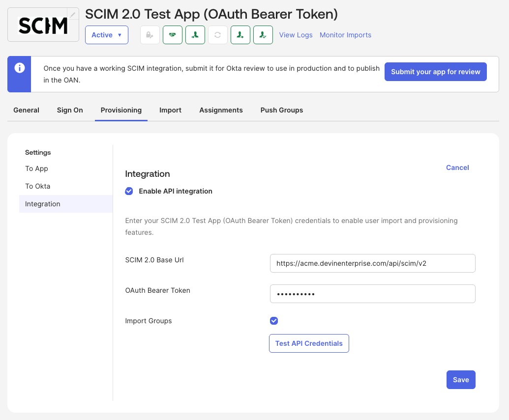
Task: Click the pencil edit icon on the logo
Action: click(x=73, y=14)
